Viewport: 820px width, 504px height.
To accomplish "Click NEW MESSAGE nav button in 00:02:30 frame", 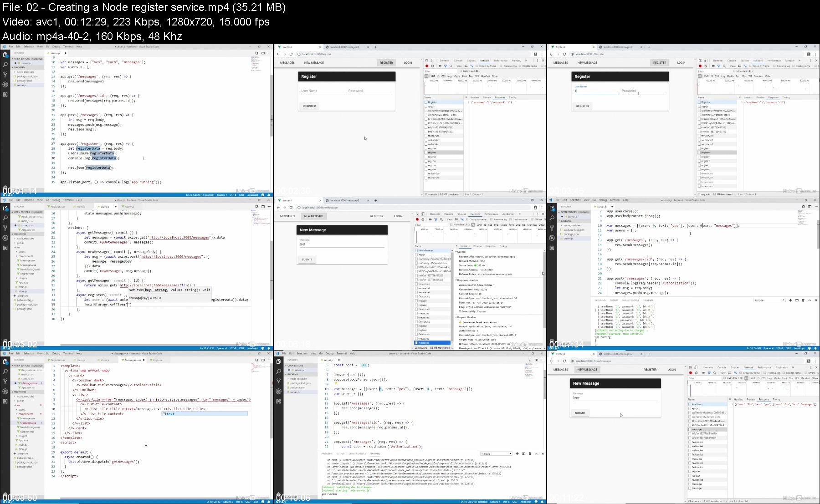I will (x=314, y=63).
